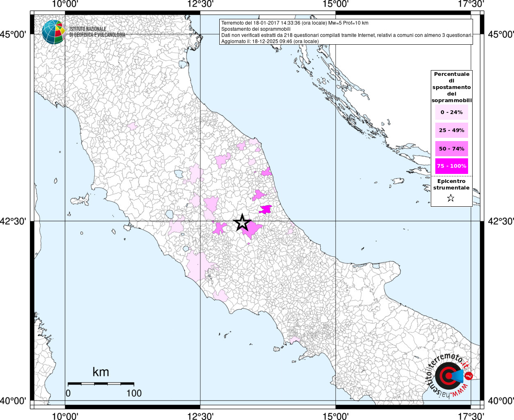Select the Lake Trasimeno shape on the map
514x420 pixels.
[x=178, y=173]
